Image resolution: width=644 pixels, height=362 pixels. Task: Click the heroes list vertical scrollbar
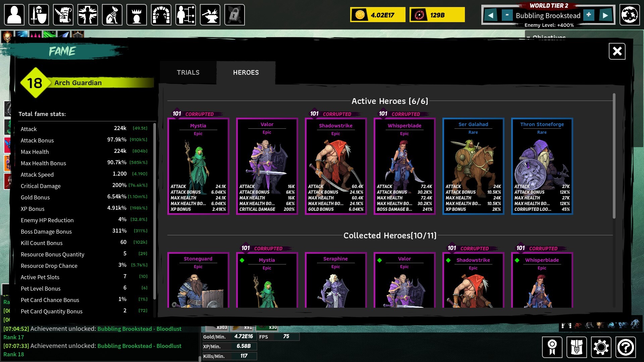(614, 157)
